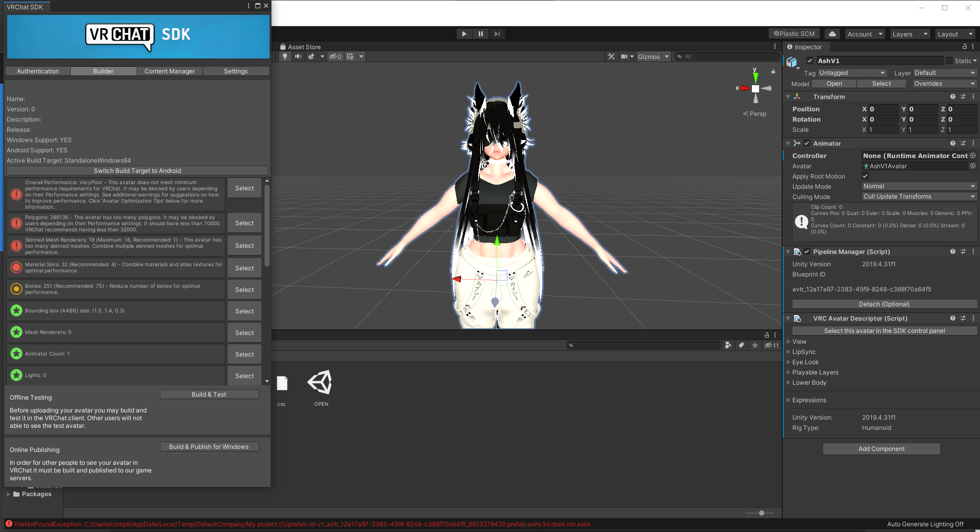
Task: Open the Layer Default dropdown
Action: pos(945,73)
